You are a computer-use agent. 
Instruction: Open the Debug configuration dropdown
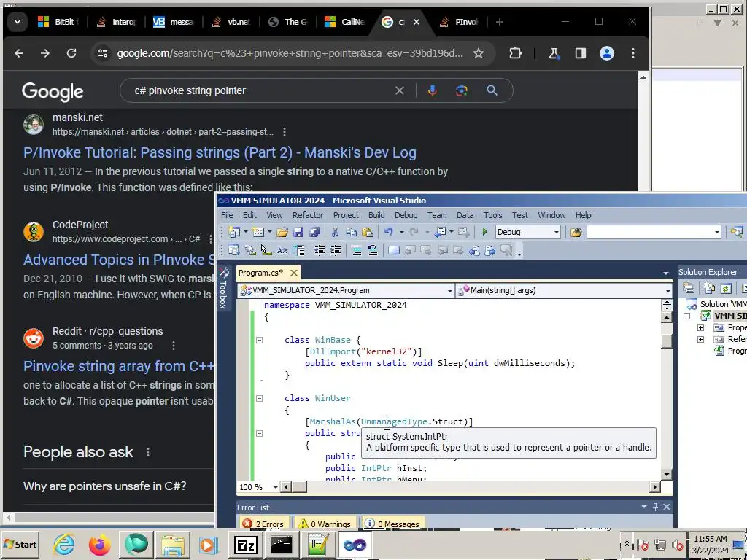tap(556, 232)
